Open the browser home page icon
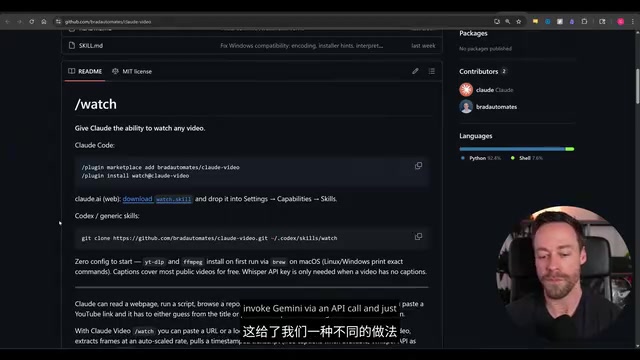The height and width of the screenshot is (360, 640). coord(44,22)
